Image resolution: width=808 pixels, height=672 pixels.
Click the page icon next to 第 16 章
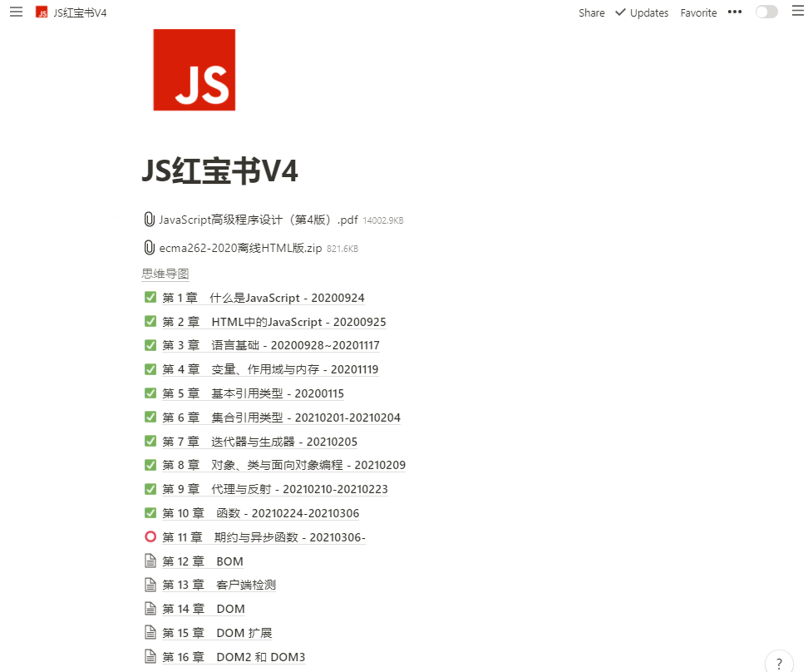[x=150, y=656]
